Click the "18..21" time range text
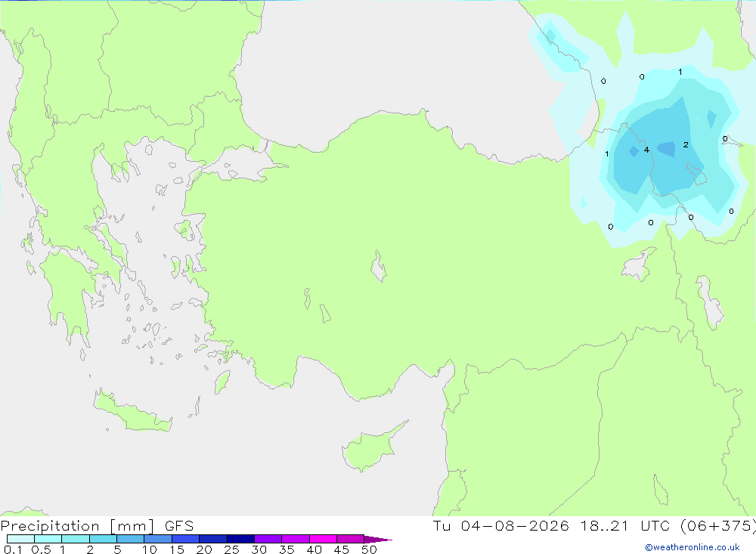Image resolution: width=756 pixels, height=554 pixels. coord(605,526)
